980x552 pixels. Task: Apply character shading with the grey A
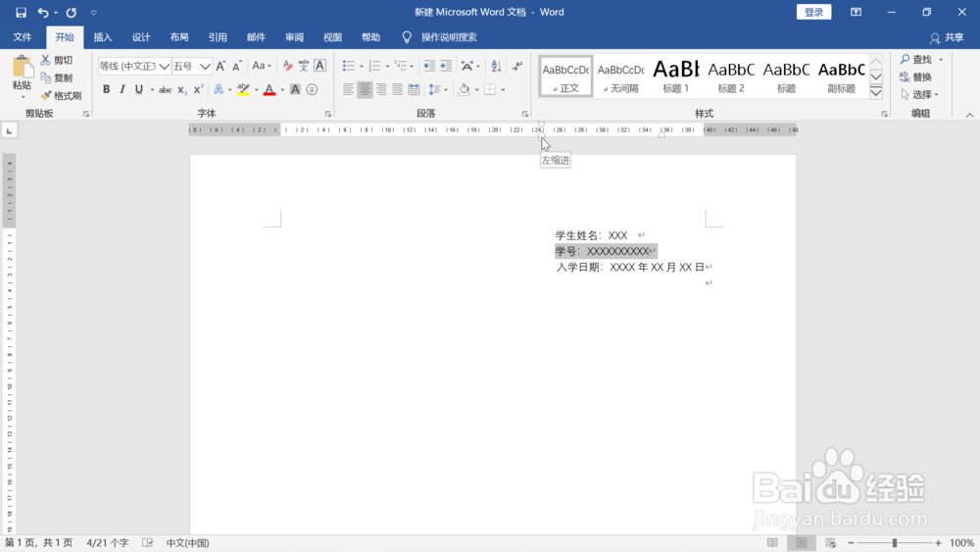coord(295,89)
